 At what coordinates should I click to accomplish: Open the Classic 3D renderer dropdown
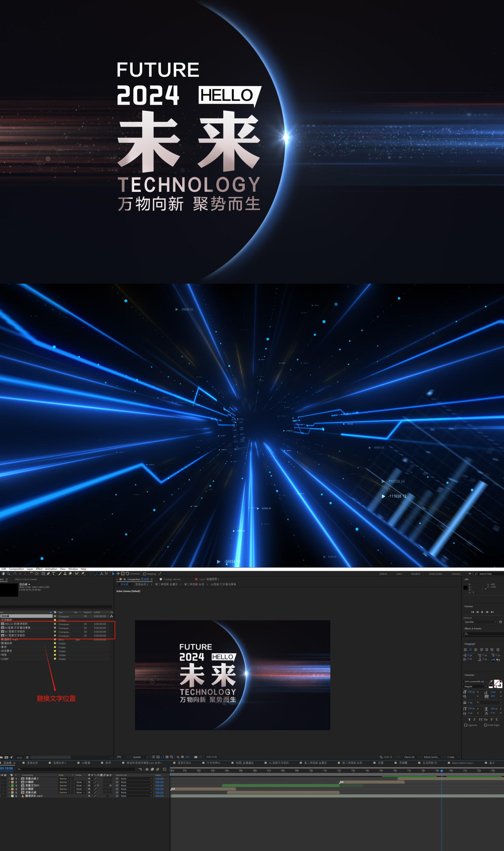(411, 757)
